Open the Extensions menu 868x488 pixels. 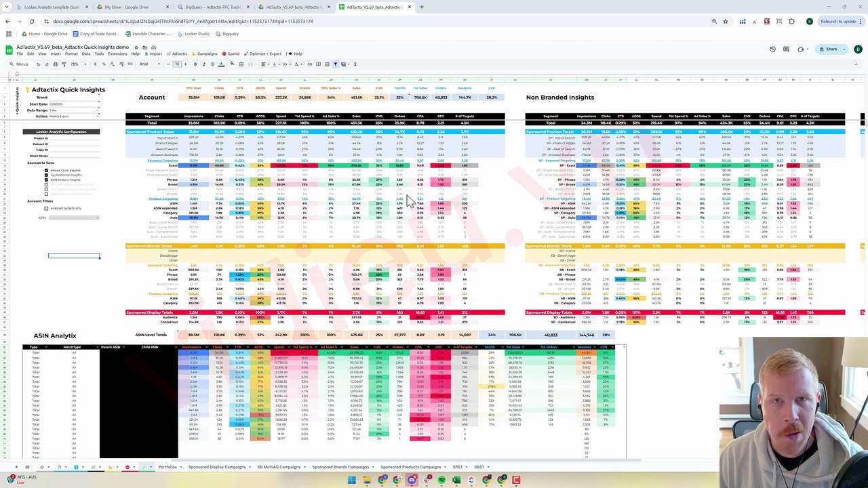click(117, 54)
